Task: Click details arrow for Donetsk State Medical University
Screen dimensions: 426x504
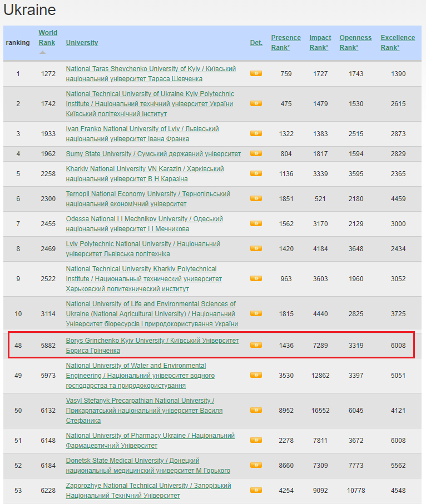Action: coord(256,465)
